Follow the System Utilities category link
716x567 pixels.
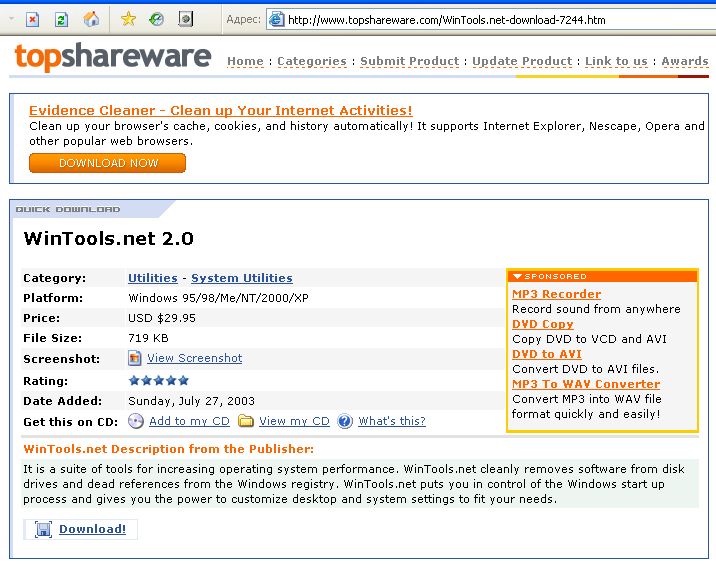(242, 278)
